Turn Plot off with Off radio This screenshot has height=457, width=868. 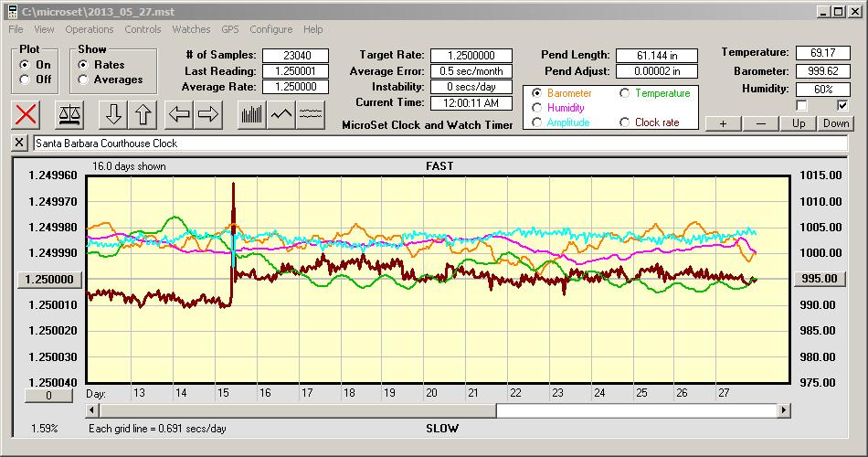(x=24, y=80)
